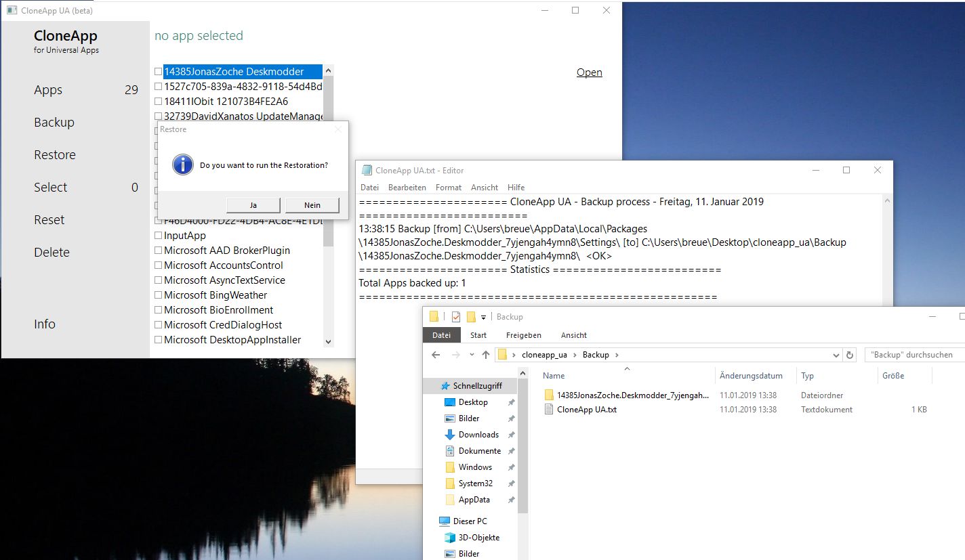
Task: Check the 18411IObit app checkbox
Action: (158, 102)
